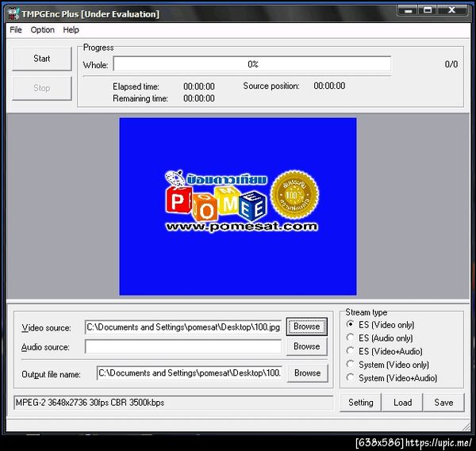Image resolution: width=476 pixels, height=451 pixels.
Task: Maximize the TMPGEnc Plus window
Action: point(428,10)
